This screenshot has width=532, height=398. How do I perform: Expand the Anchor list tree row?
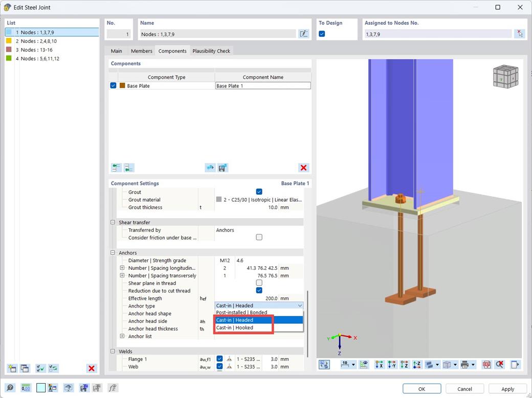click(122, 336)
